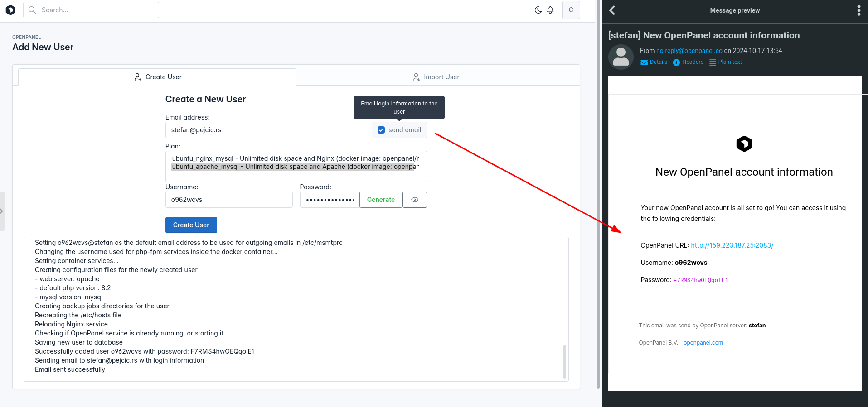Open the user avatar C menu
Screen dimensions: 868x407
click(x=571, y=10)
